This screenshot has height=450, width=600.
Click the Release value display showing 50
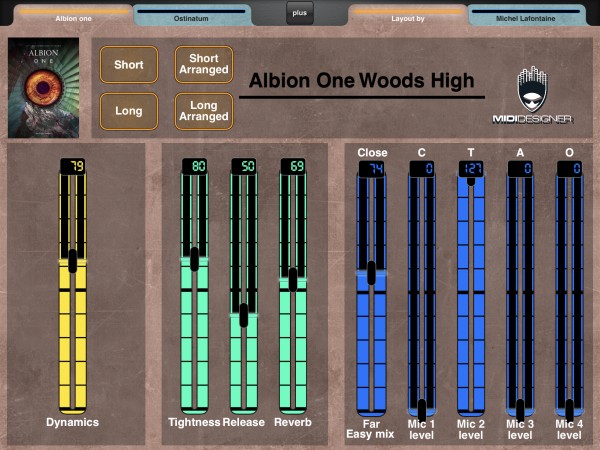click(x=244, y=166)
